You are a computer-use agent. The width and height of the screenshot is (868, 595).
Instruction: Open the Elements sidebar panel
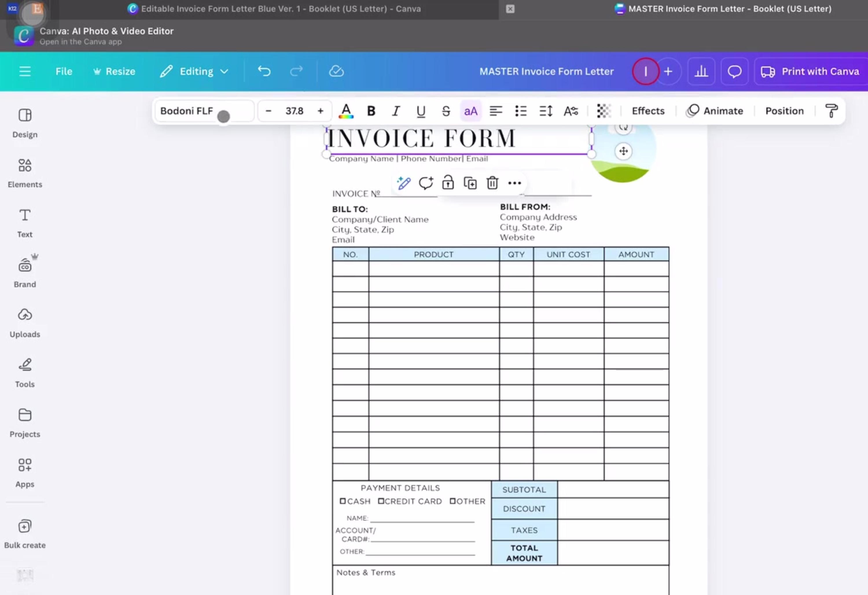click(25, 173)
